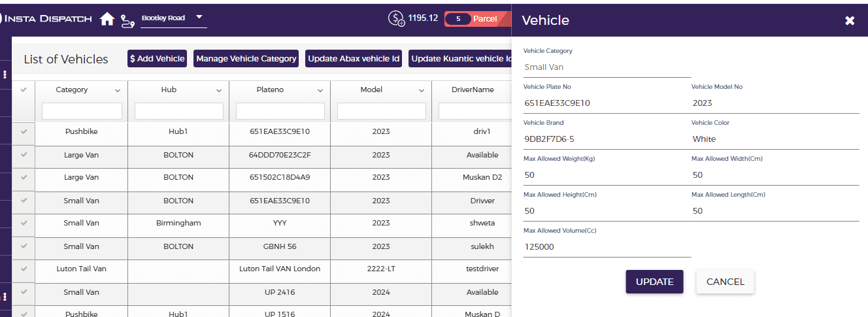This screenshot has width=868, height=317.
Task: Edit the Vehicle Brand field
Action: click(607, 139)
